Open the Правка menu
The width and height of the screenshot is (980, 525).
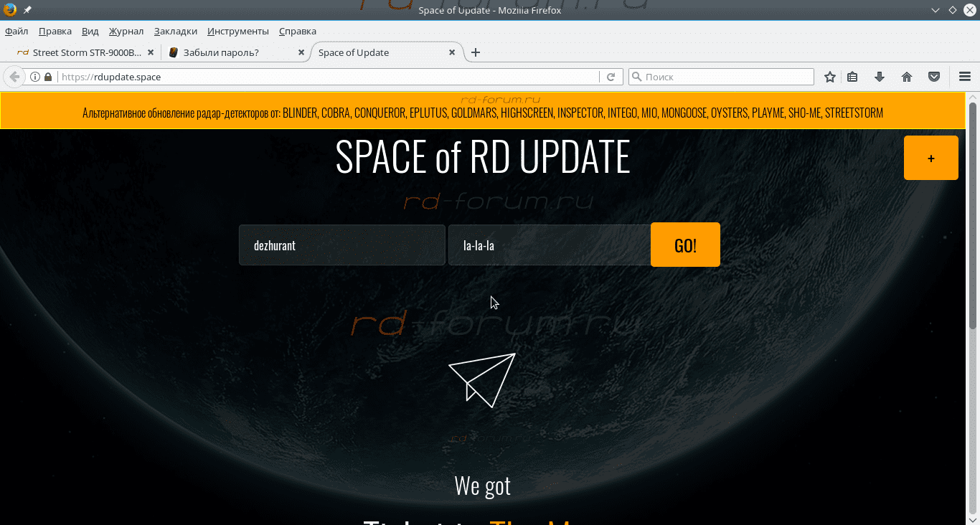tap(55, 31)
